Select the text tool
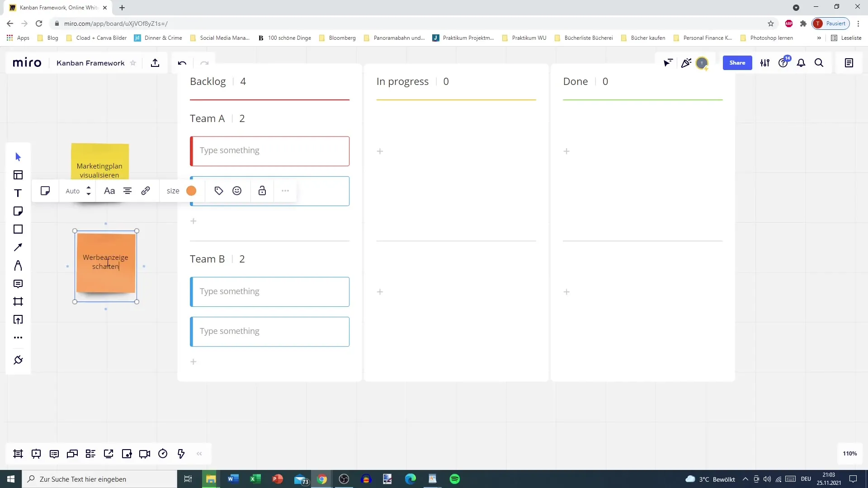 coord(18,193)
